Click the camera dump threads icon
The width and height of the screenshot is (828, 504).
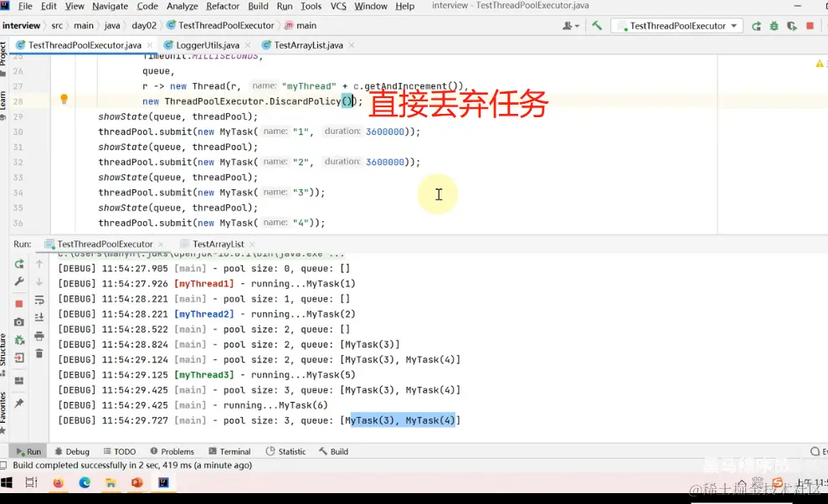pos(19,321)
